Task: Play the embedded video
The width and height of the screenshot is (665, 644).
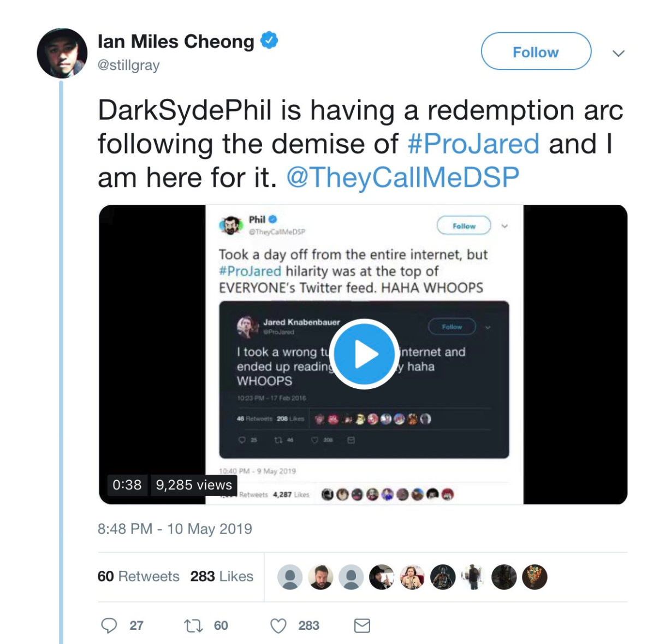Action: [x=364, y=354]
